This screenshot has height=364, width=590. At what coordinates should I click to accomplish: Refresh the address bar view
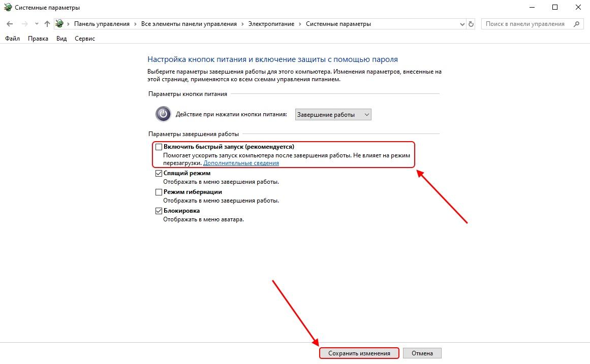(471, 24)
